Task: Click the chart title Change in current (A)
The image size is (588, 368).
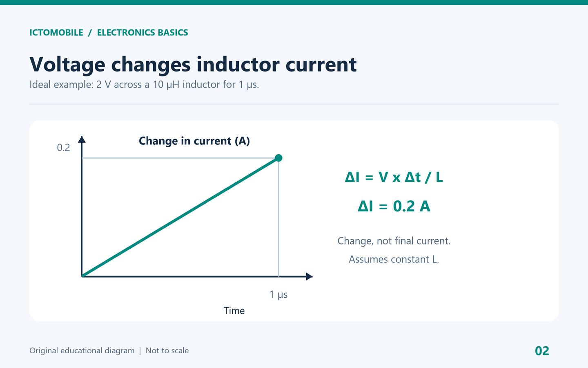Action: point(194,141)
